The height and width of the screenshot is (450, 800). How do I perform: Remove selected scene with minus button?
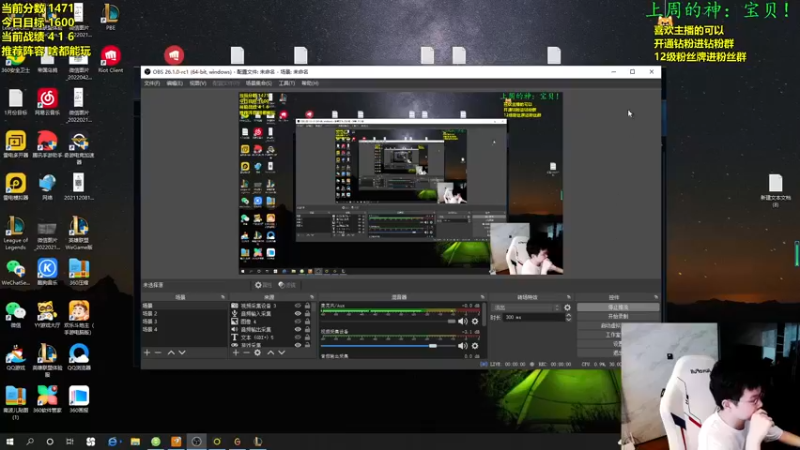[158, 353]
